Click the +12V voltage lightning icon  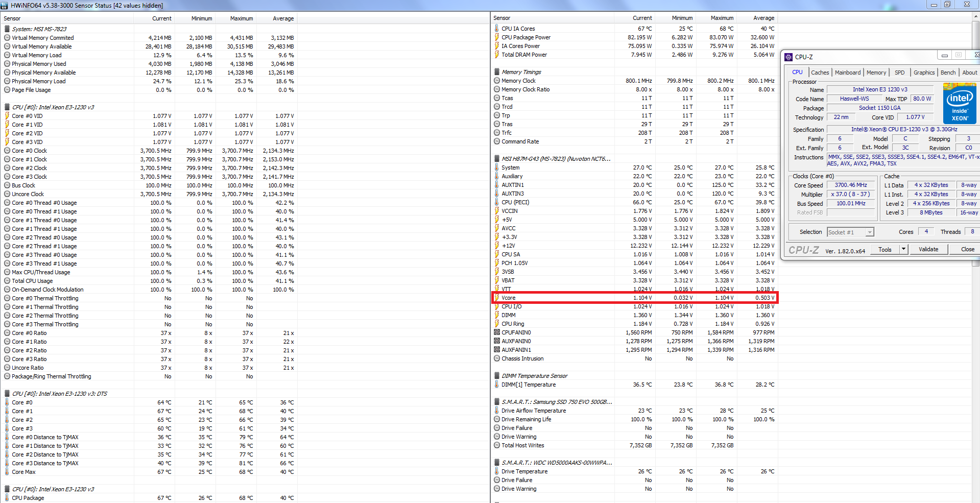497,246
